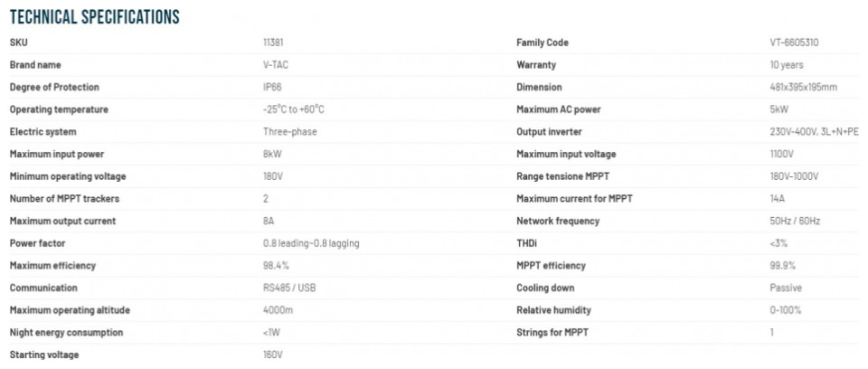Click the Warranty 10 years value

(786, 65)
